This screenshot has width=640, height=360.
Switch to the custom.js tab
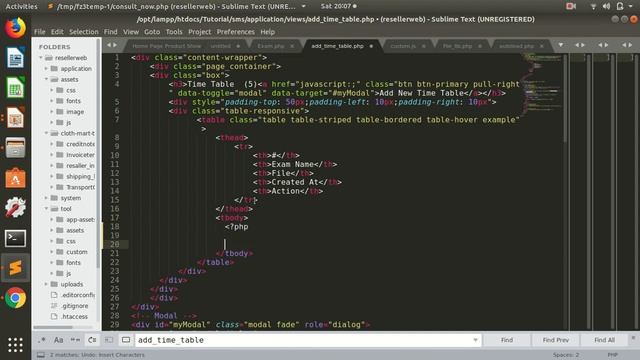pyautogui.click(x=403, y=46)
